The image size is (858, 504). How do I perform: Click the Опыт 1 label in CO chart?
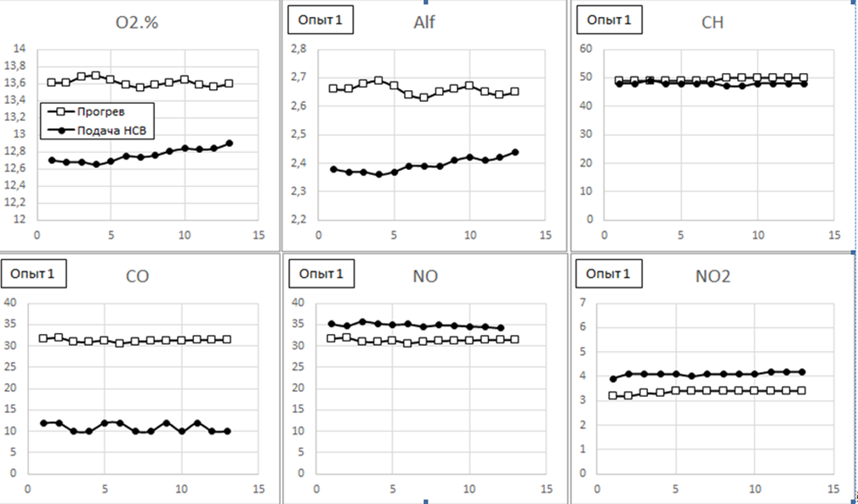33,273
